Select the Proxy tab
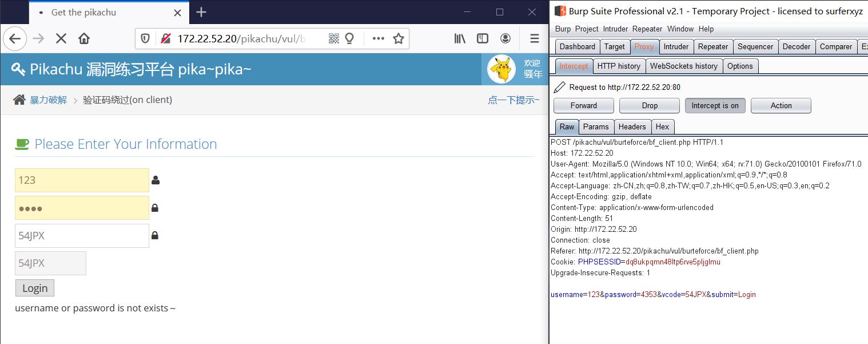The image size is (868, 344). coord(644,47)
